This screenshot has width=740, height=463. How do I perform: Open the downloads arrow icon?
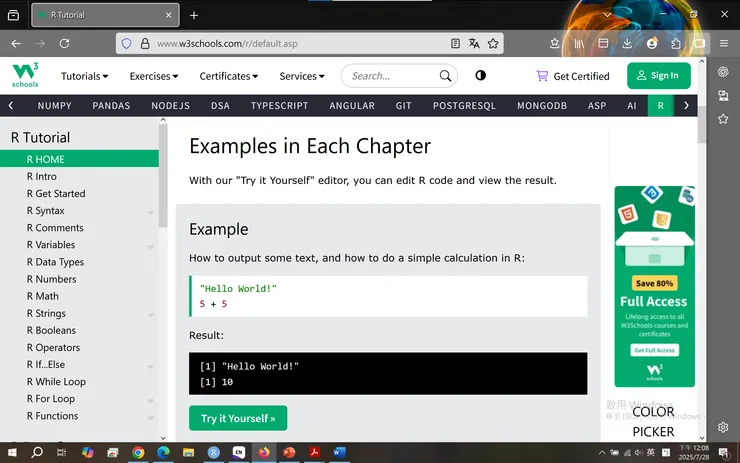coord(627,43)
